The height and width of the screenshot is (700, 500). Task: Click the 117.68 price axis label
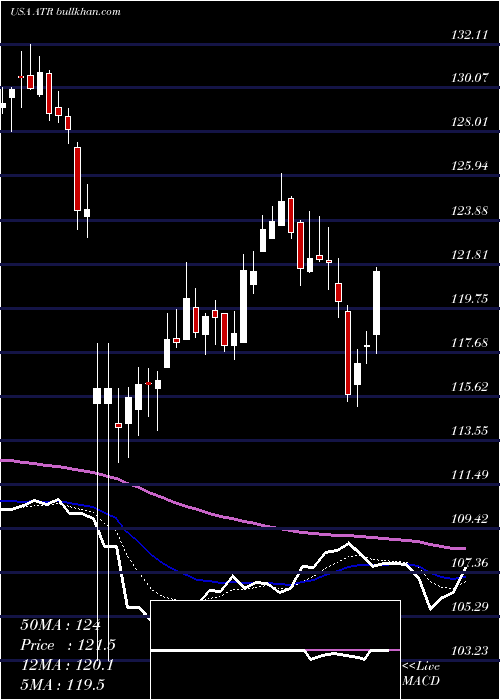click(x=469, y=343)
